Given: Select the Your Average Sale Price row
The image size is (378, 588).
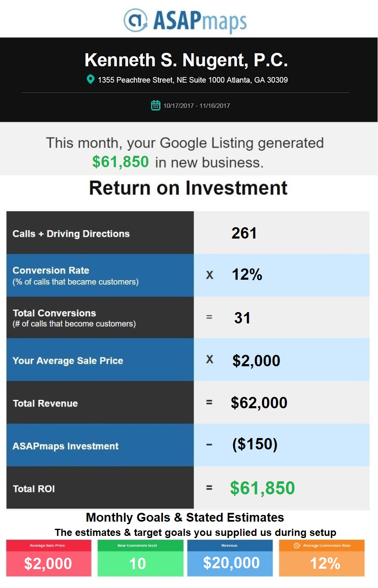Looking at the screenshot, I should tap(68, 361).
